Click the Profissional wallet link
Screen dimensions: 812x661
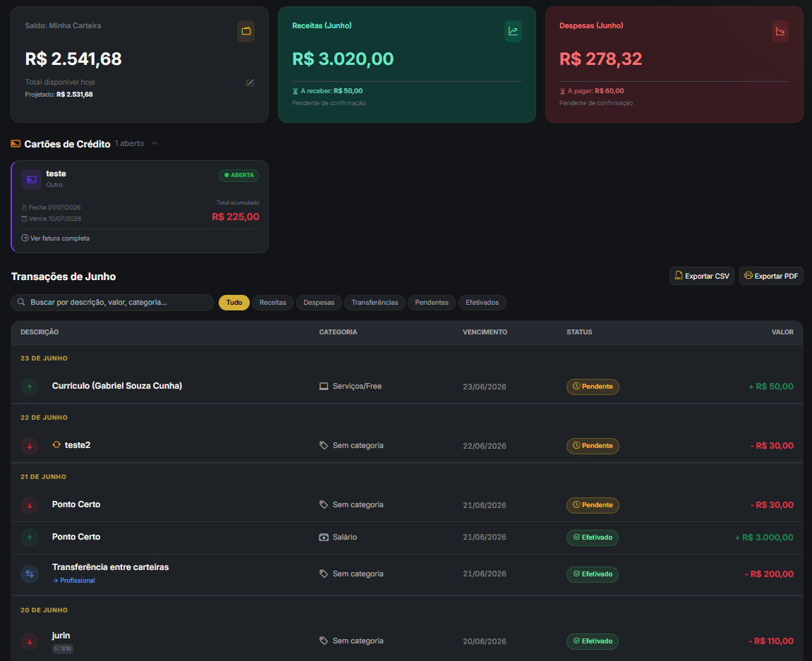[73, 581]
